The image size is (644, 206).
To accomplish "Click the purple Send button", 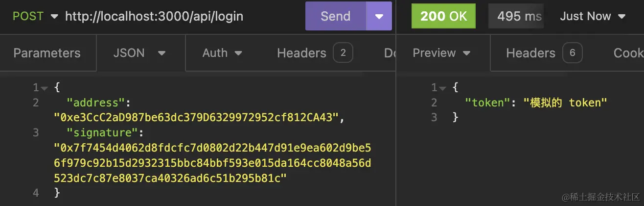I will tap(335, 16).
